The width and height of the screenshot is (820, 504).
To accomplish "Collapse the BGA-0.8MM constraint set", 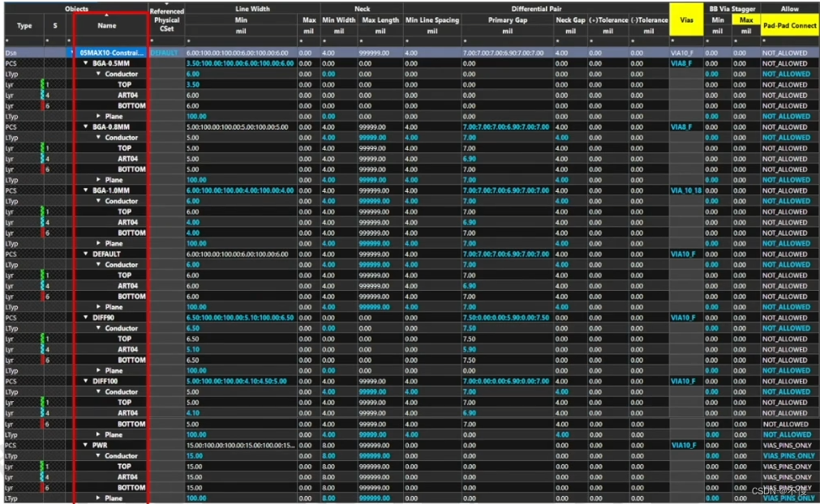I will point(86,127).
